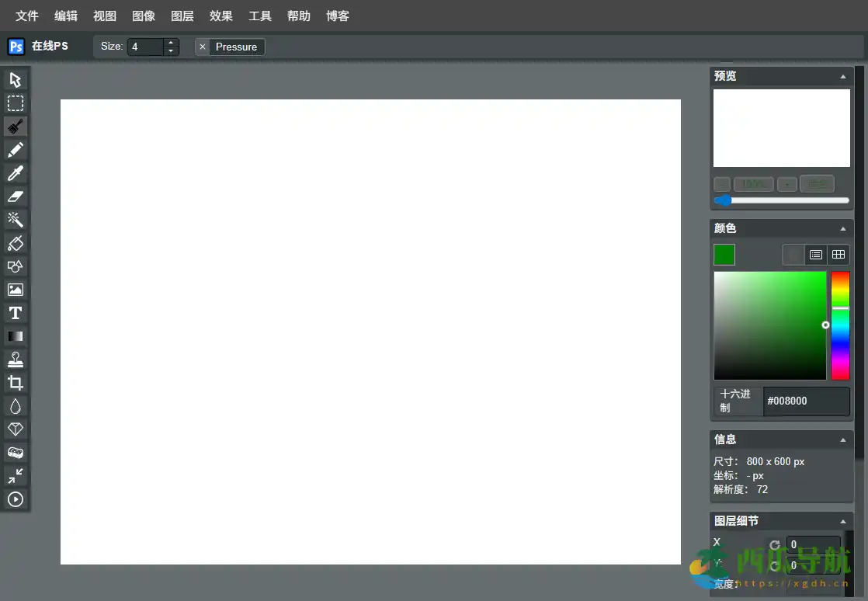This screenshot has width=868, height=601.
Task: Open the 文件 menu
Action: coord(27,16)
